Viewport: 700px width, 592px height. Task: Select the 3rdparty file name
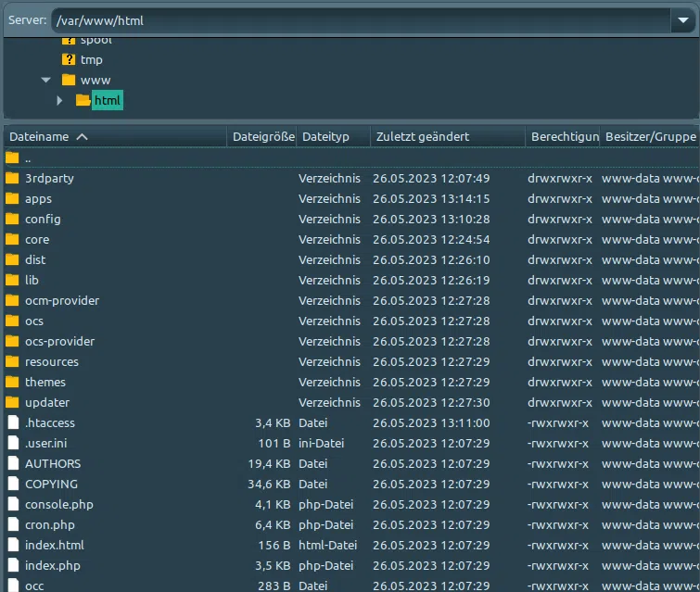coord(49,179)
